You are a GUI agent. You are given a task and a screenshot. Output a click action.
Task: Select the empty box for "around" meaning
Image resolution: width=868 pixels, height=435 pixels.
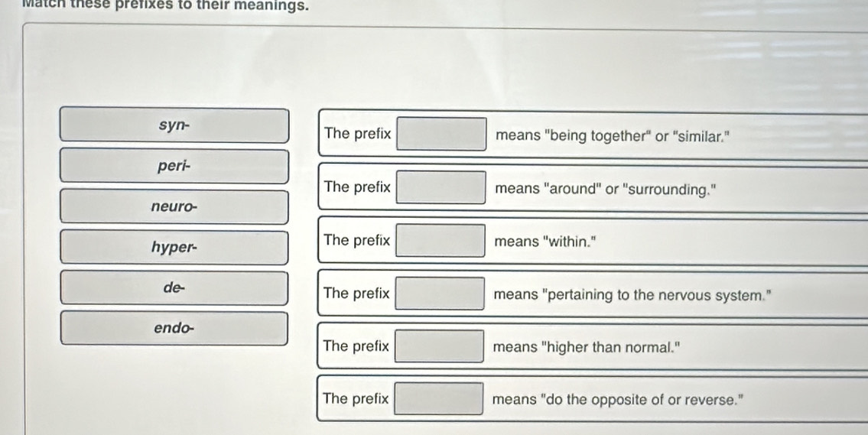pos(441,188)
